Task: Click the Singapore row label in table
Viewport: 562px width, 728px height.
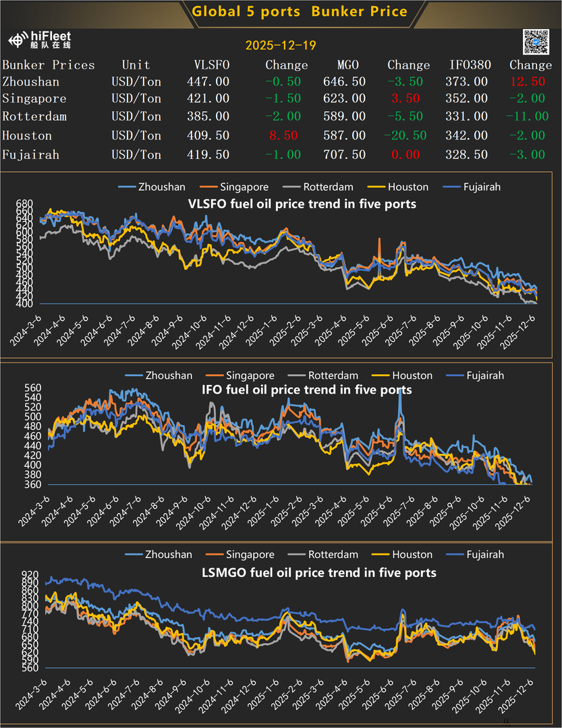Action: [x=33, y=98]
